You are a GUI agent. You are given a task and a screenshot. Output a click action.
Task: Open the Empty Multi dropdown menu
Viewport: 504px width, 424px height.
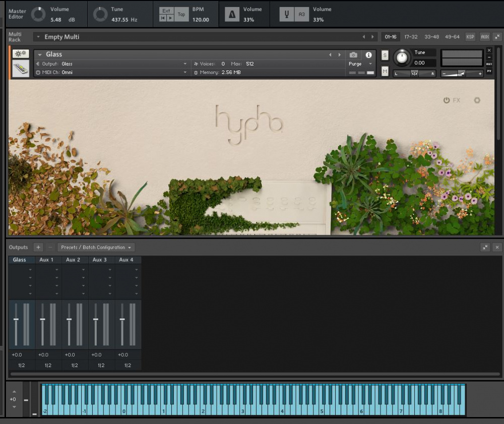tap(38, 37)
